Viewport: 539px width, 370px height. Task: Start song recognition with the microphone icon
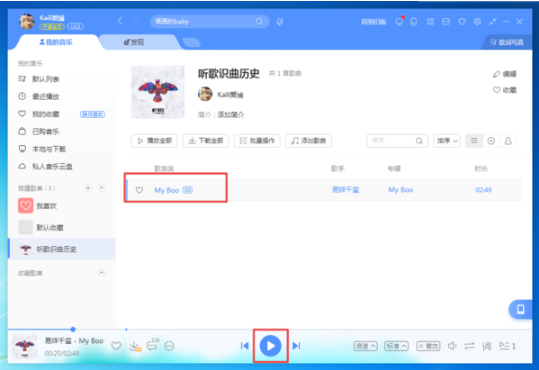tap(280, 22)
